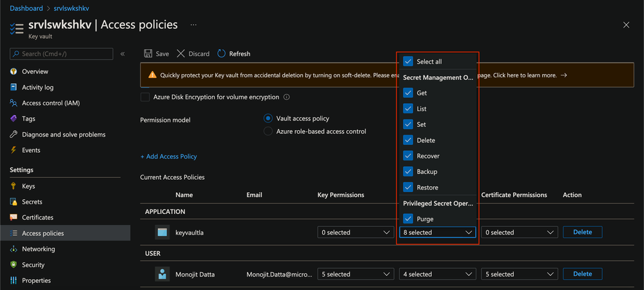Click the Security shield icon
This screenshot has height=290, width=644.
coord(14,265)
